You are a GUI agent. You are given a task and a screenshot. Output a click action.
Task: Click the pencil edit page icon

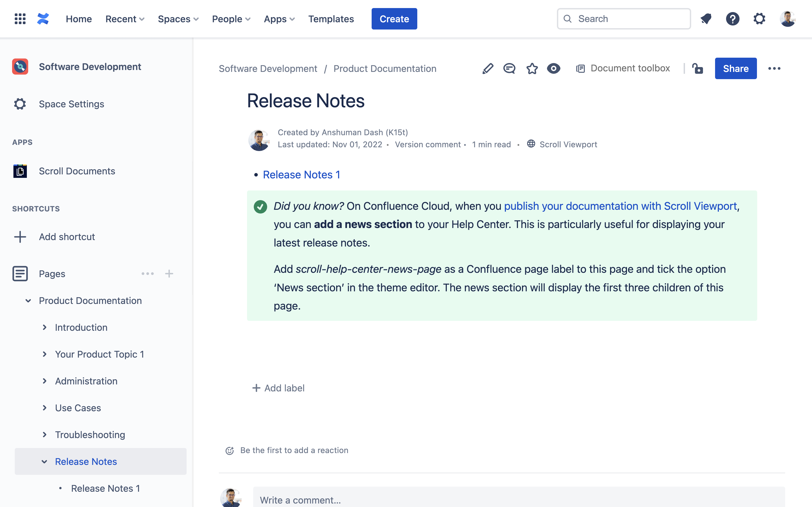pyautogui.click(x=488, y=68)
